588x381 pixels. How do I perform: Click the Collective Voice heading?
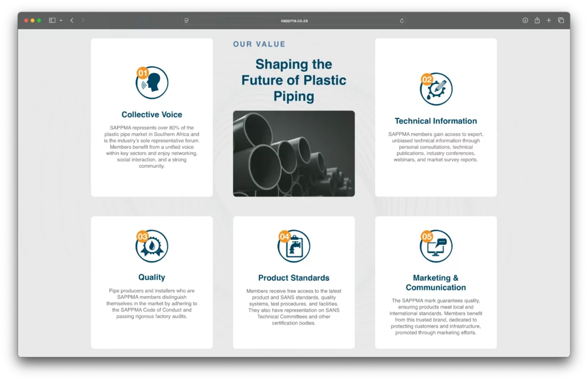tap(152, 115)
